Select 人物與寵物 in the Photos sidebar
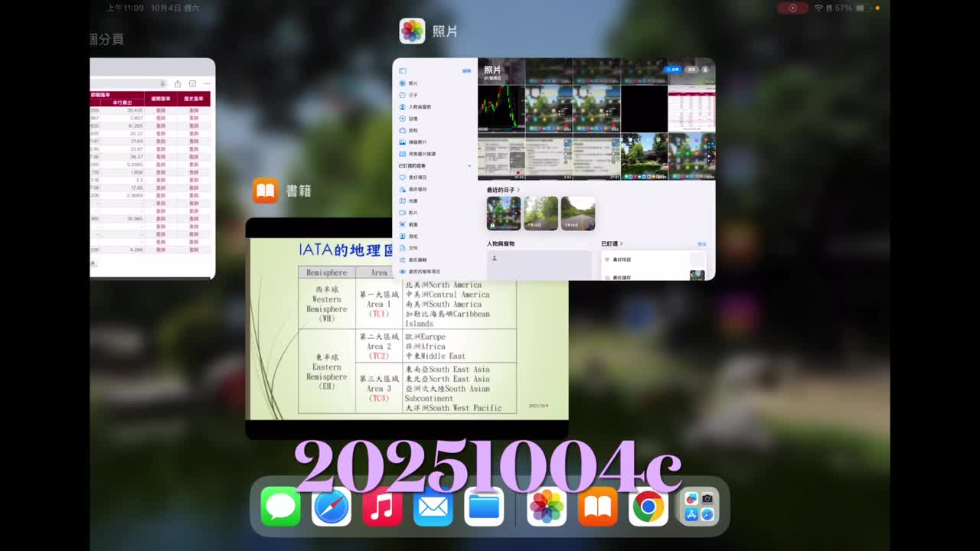Image resolution: width=980 pixels, height=551 pixels. 419,107
